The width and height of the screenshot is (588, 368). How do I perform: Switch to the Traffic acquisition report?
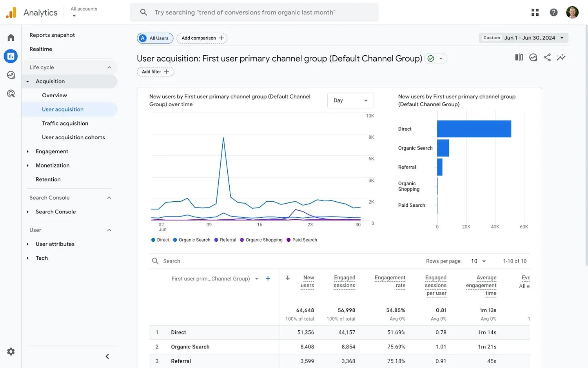(65, 123)
